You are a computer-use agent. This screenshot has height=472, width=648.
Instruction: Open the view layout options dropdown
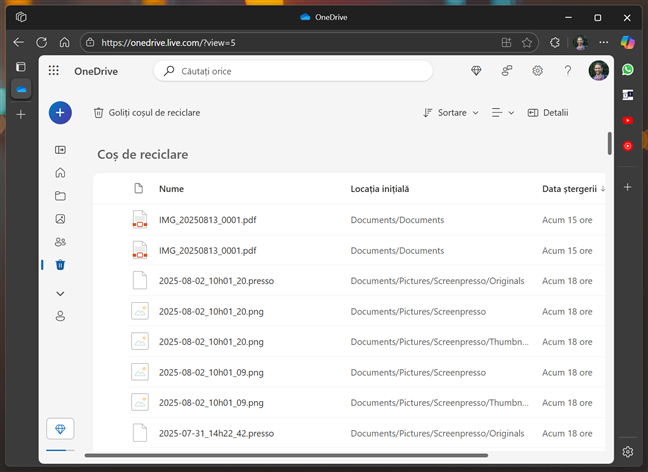coord(503,112)
